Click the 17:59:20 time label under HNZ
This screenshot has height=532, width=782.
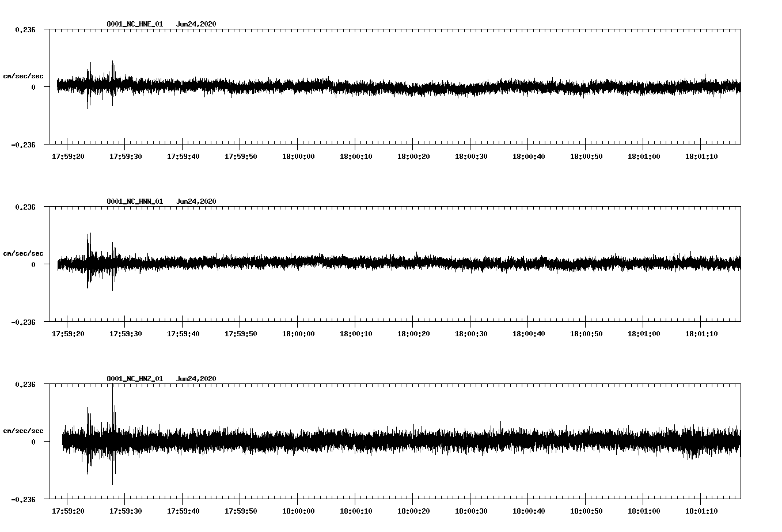[68, 511]
